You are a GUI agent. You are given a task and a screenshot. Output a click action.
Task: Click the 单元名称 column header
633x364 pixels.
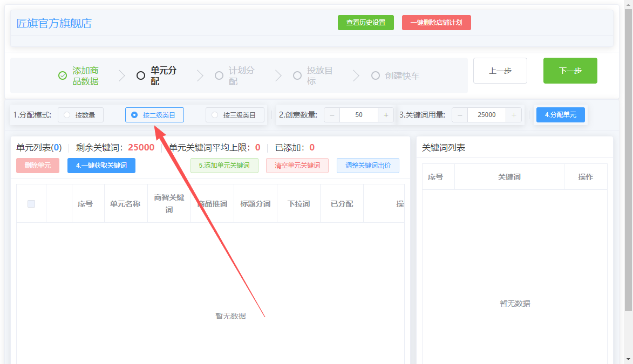click(x=126, y=204)
